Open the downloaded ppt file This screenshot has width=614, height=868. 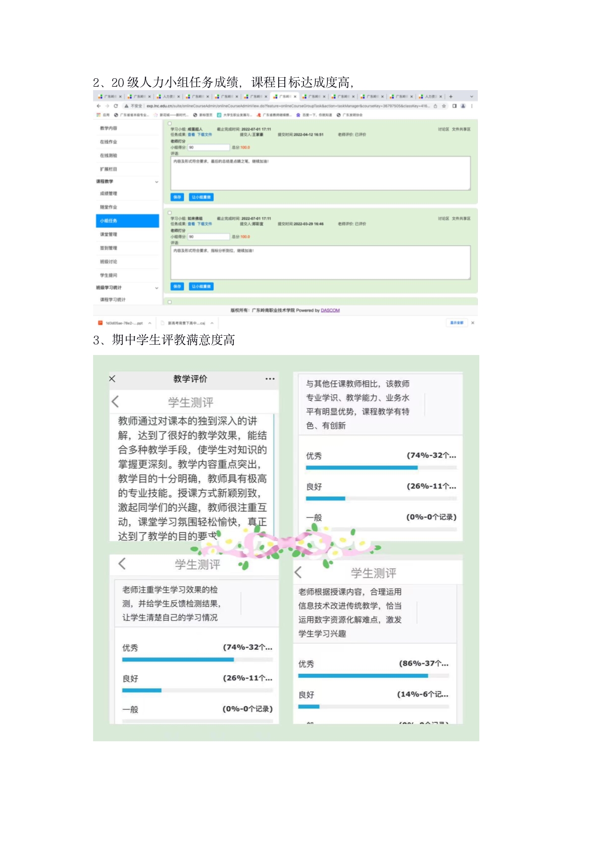pyautogui.click(x=120, y=323)
